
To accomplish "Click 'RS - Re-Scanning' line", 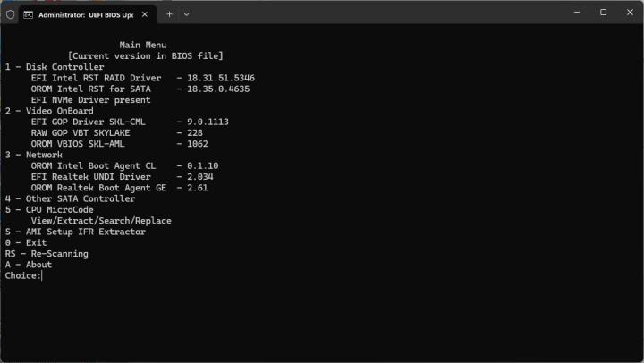I will pyautogui.click(x=47, y=254).
